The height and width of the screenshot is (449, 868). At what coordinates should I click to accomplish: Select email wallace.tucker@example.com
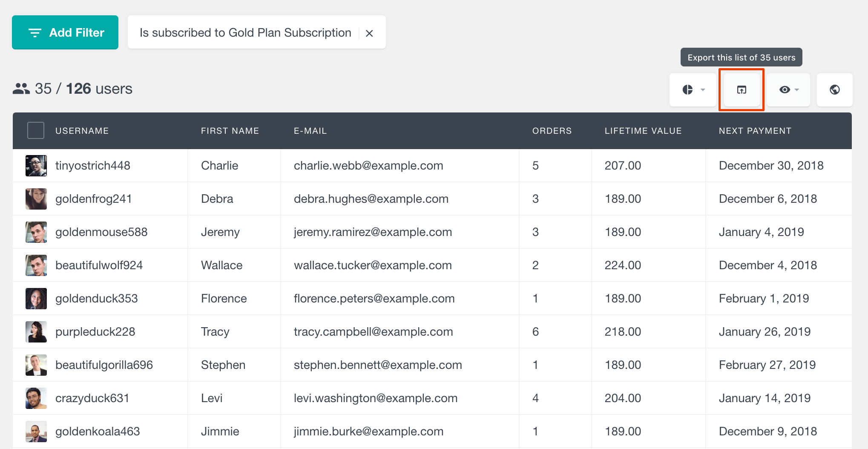(373, 265)
